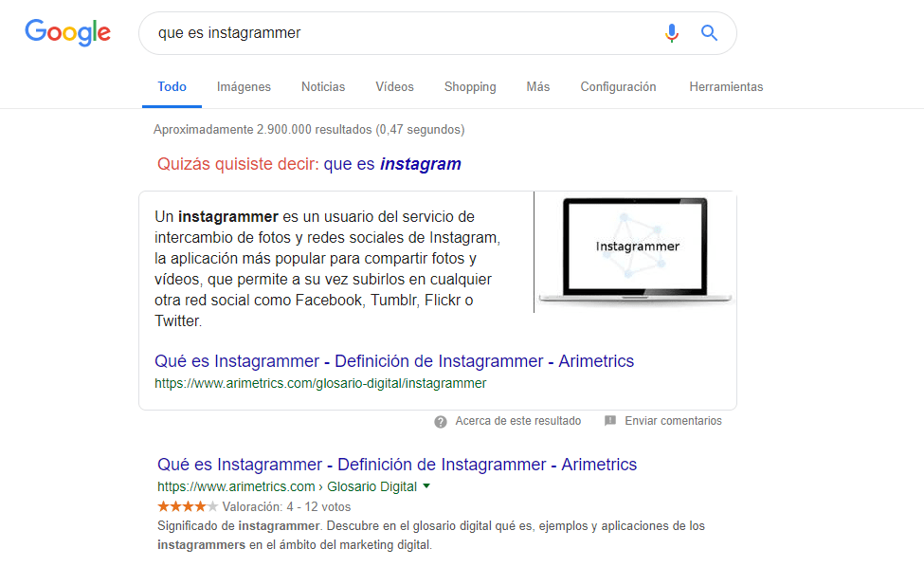Switch to the Shopping tab
This screenshot has height=567, width=924.
pyautogui.click(x=470, y=86)
